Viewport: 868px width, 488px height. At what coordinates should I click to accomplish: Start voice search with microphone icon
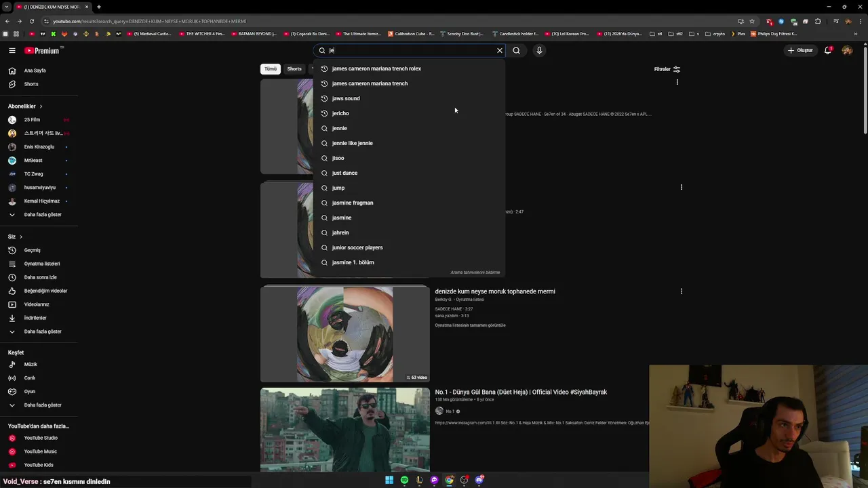pyautogui.click(x=539, y=50)
